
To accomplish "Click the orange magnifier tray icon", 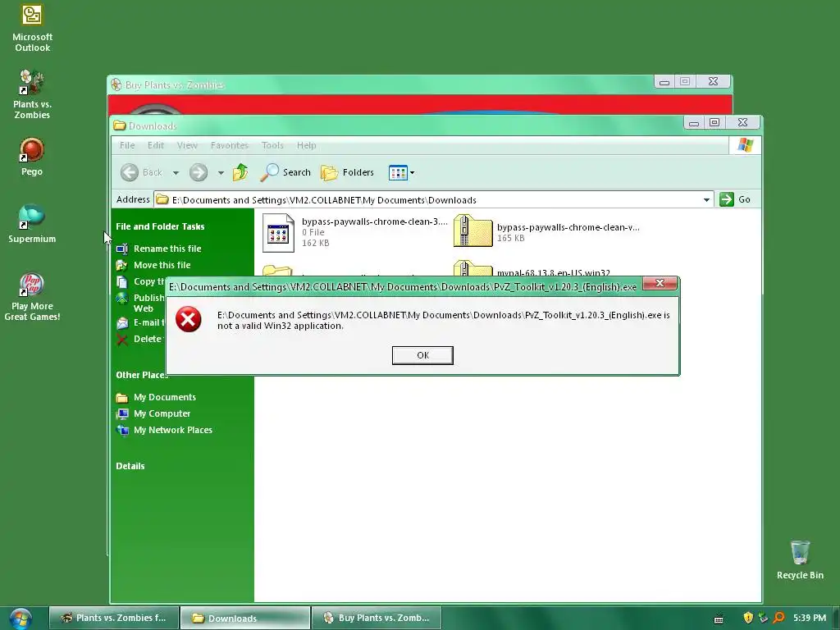I will click(778, 618).
